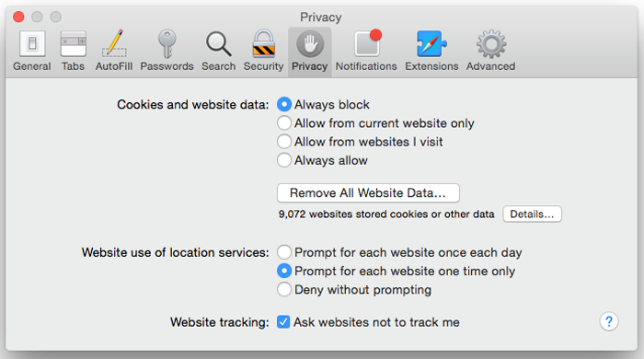Open the Tabs preferences icon
The image size is (644, 359).
73,44
